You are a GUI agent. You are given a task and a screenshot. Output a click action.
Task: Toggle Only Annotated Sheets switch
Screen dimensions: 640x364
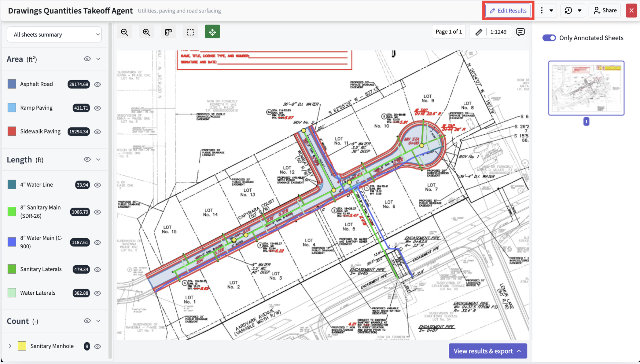pyautogui.click(x=549, y=38)
